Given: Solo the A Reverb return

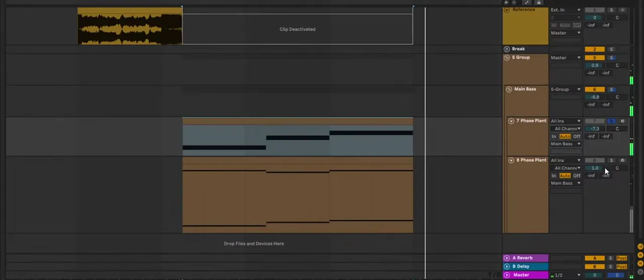Looking at the screenshot, I should (x=611, y=258).
